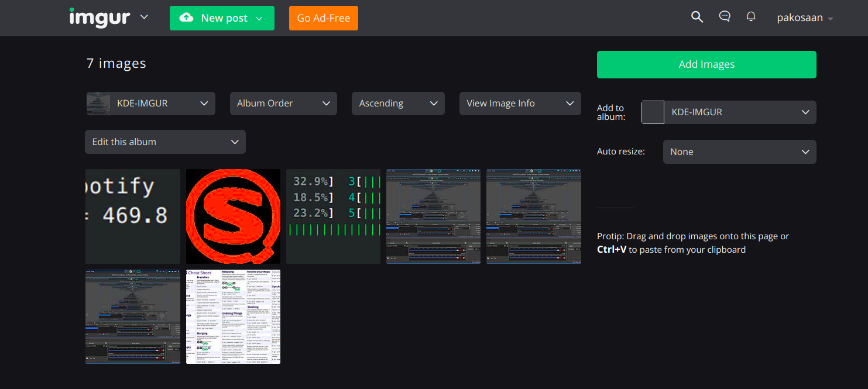Open the Spotify 469.8 text thumbnail
This screenshot has height=389, width=868.
click(133, 216)
